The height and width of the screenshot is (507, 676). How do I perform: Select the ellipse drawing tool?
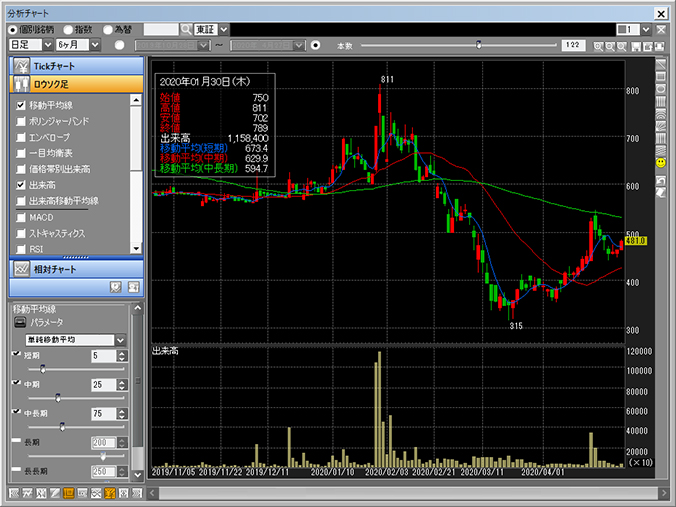coord(660,89)
